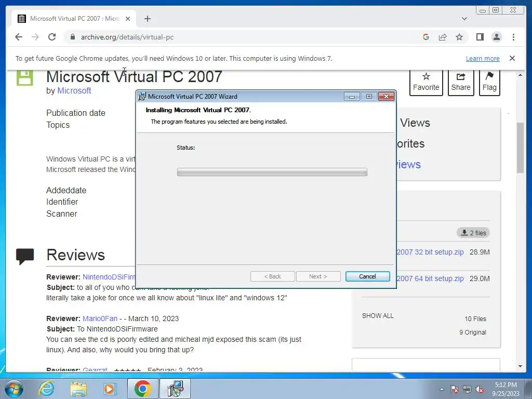Download the 2007 32 bit setup.zip

[x=430, y=252]
